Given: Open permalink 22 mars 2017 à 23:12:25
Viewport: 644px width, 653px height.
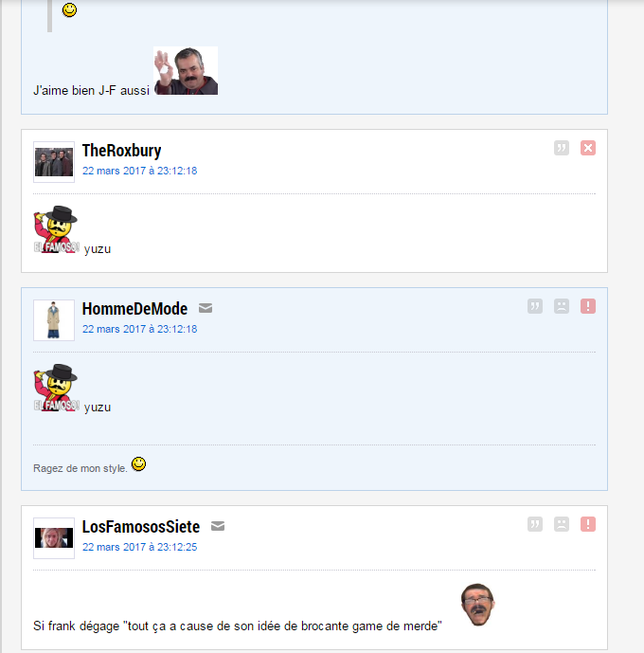Looking at the screenshot, I should pyautogui.click(x=139, y=547).
